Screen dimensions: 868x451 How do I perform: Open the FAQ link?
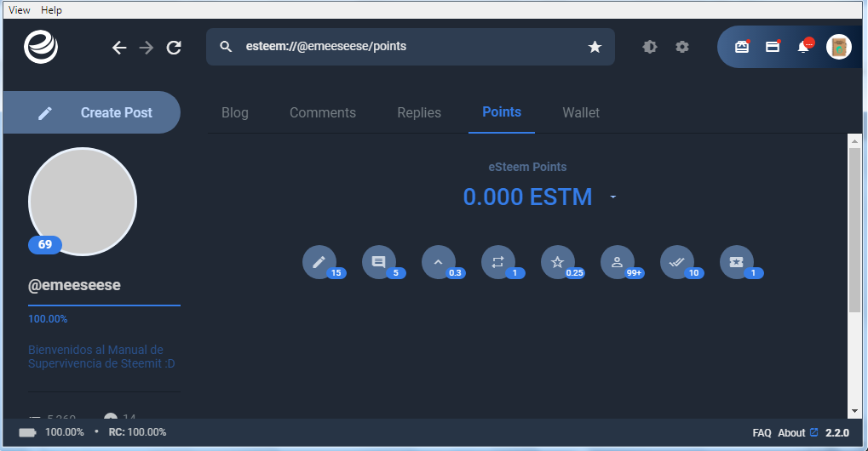[762, 433]
